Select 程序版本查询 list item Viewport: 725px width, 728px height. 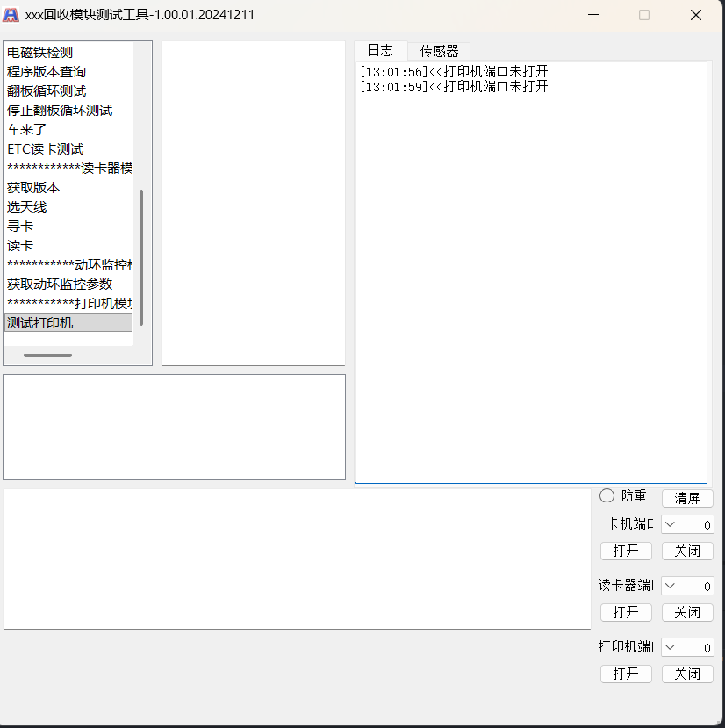tap(68, 72)
